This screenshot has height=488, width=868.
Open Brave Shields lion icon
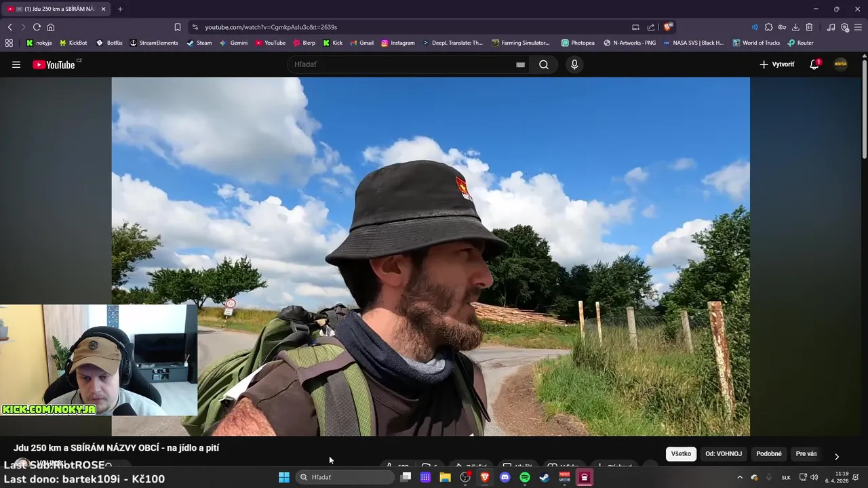click(668, 27)
